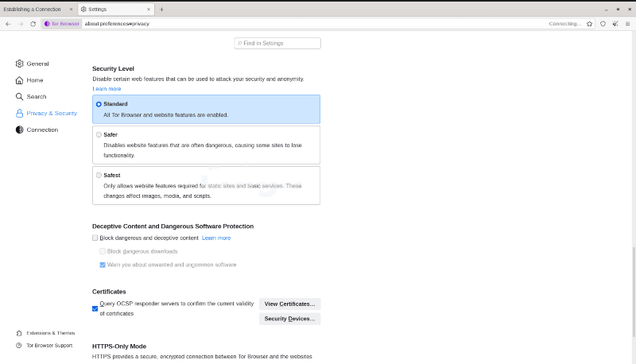Click the HTTPS-Only Mode heading

[119, 347]
